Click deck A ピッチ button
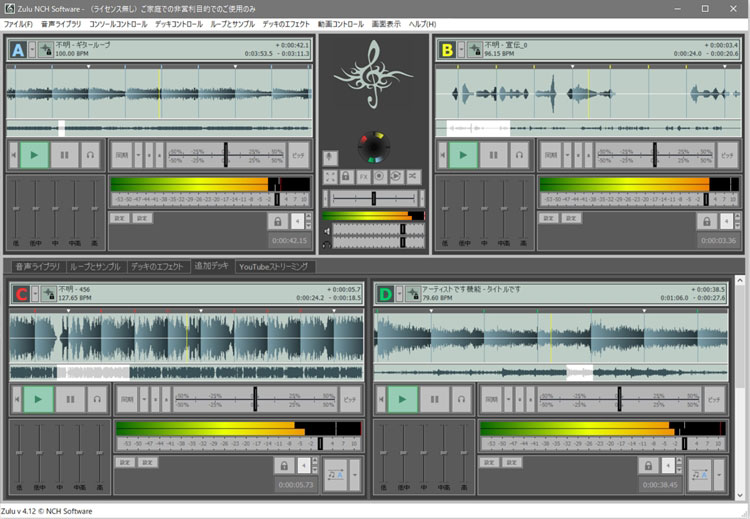Screen dimensions: 750x519 [x=298, y=155]
